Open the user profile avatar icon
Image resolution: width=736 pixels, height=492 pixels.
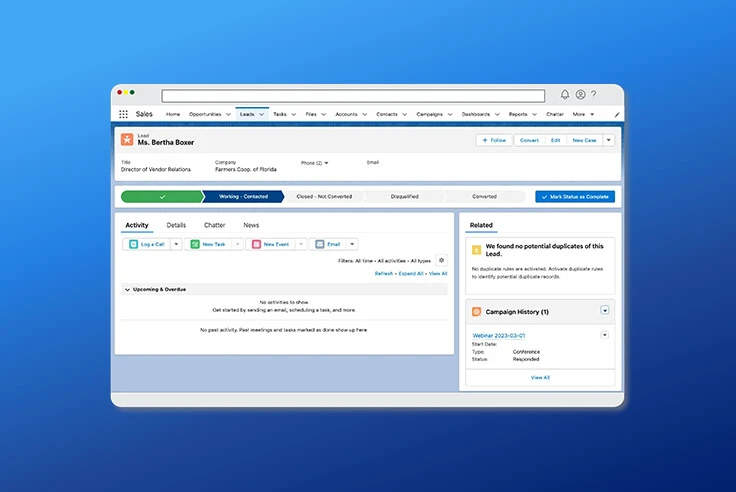[580, 94]
